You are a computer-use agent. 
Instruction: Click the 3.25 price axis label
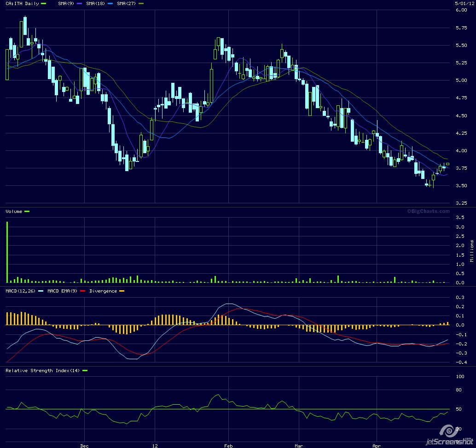tap(461, 203)
